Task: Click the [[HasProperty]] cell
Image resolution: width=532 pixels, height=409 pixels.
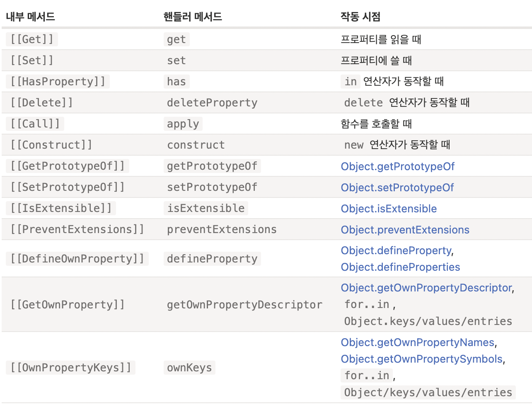Action: [x=58, y=82]
